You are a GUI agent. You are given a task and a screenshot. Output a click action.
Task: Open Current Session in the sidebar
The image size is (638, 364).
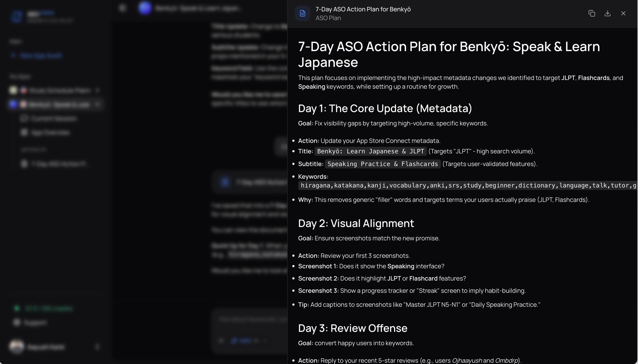[x=54, y=118]
